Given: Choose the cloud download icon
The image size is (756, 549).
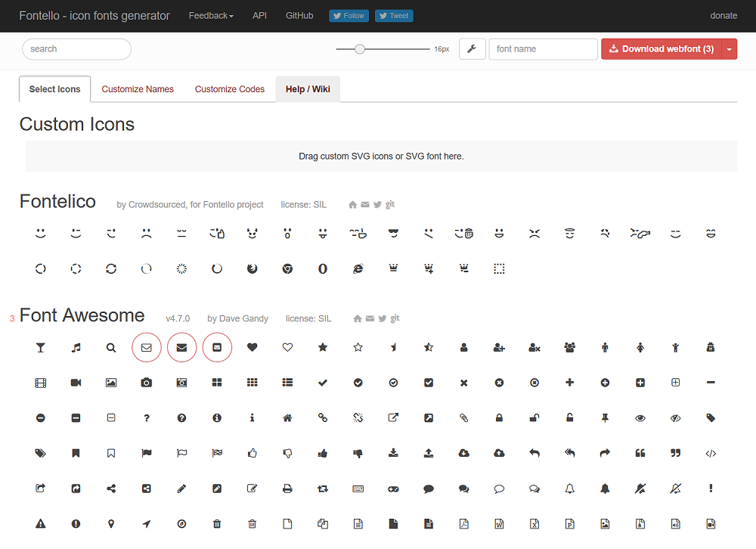Looking at the screenshot, I should 464,453.
